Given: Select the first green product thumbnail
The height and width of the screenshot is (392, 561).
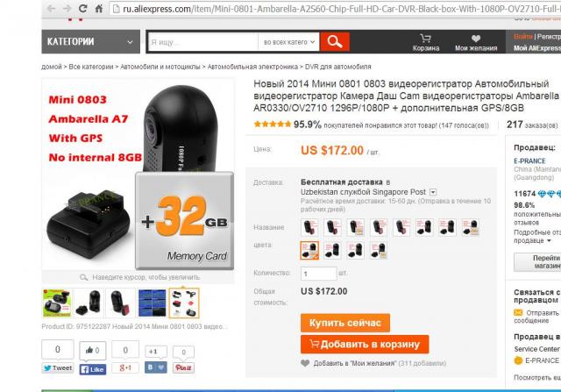Looking at the screenshot, I should 57,303.
